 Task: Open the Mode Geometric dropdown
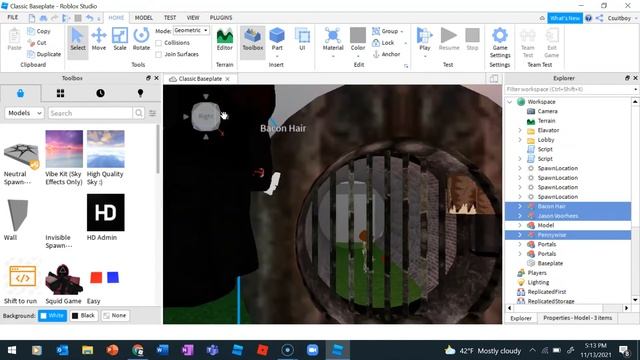[191, 31]
